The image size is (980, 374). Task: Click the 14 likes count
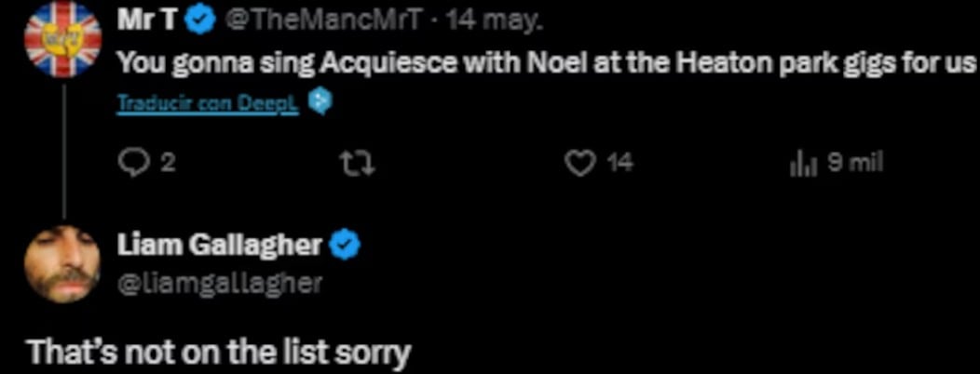pos(619,165)
